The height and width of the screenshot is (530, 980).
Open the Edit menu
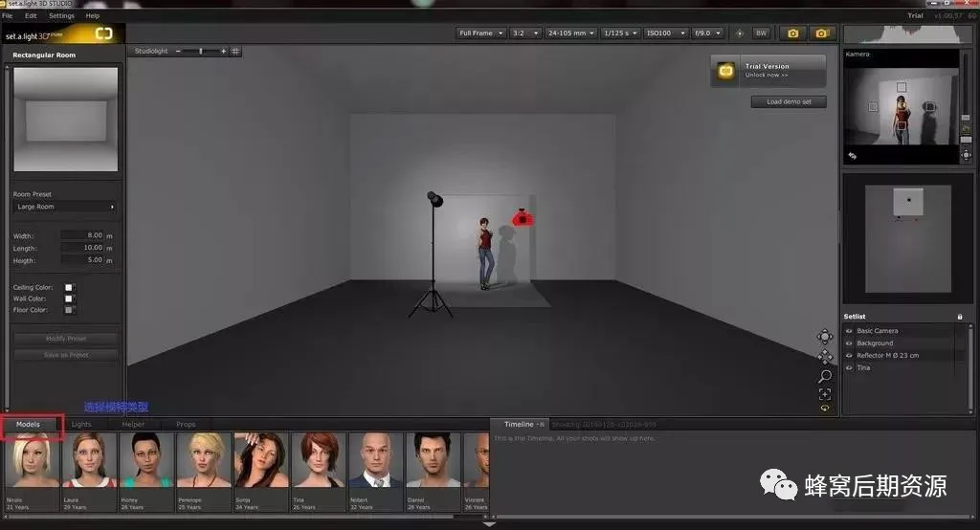[x=31, y=15]
